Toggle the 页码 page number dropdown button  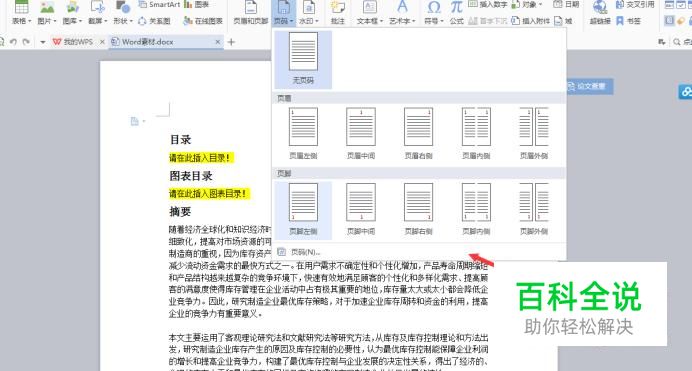283,13
